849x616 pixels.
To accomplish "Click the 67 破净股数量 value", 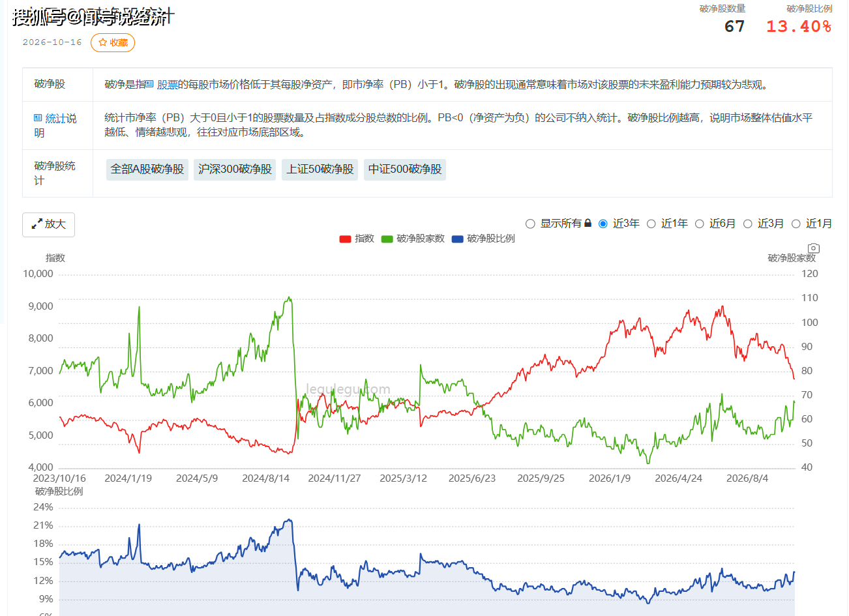I will (x=734, y=27).
